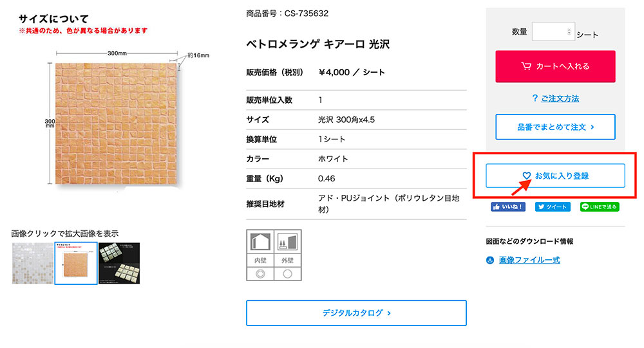Click inside the 数量 quantity field
The height and width of the screenshot is (348, 644).
coord(549,32)
